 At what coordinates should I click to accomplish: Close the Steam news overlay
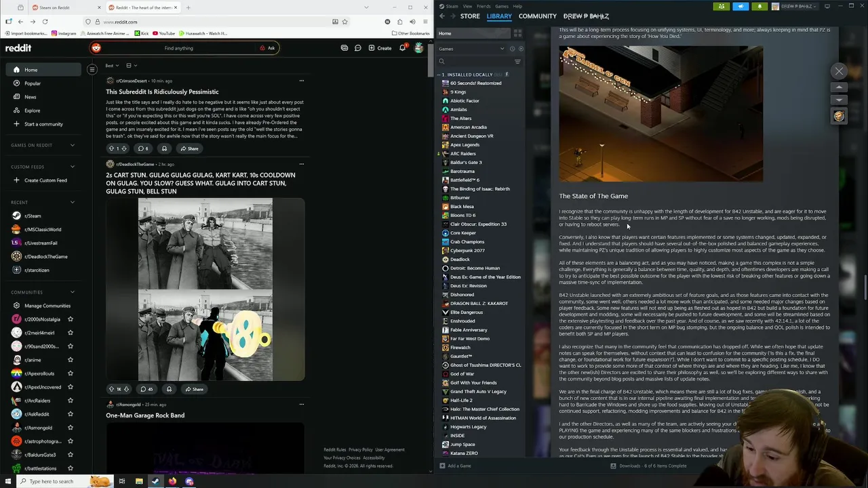click(839, 71)
